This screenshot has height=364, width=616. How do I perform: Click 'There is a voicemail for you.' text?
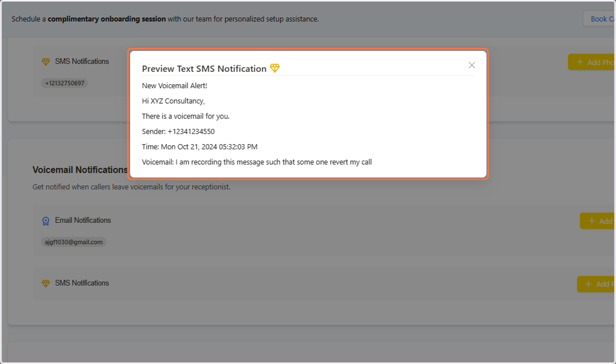pos(186,116)
